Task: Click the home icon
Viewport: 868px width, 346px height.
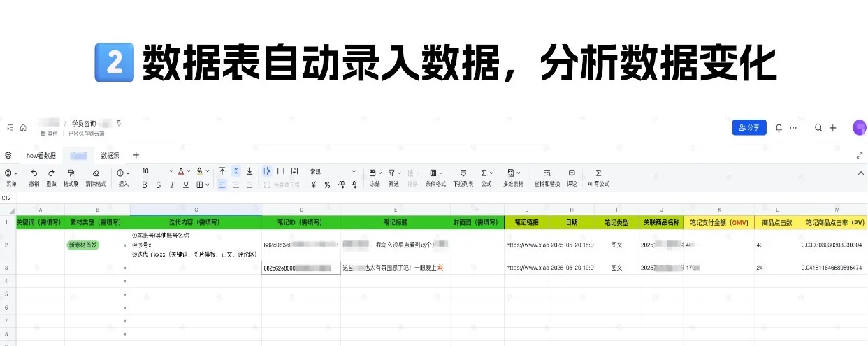Action: (x=23, y=127)
